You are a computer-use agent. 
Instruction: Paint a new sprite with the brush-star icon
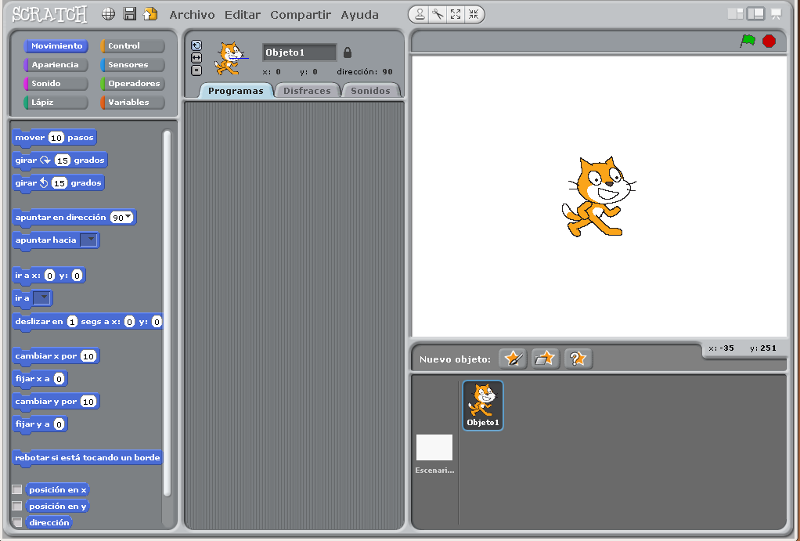click(513, 358)
